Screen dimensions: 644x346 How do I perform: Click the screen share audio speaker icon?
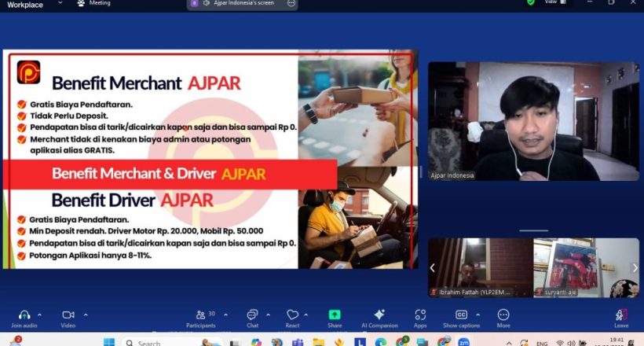(x=207, y=3)
